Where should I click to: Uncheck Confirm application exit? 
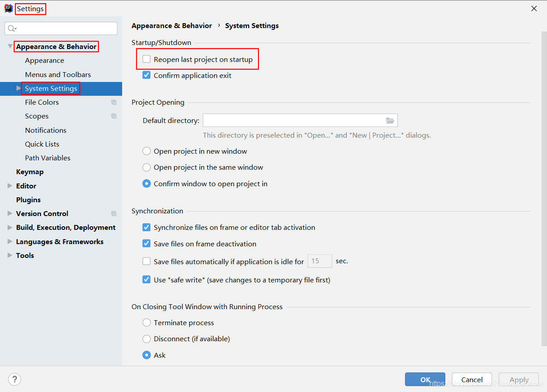(x=147, y=75)
